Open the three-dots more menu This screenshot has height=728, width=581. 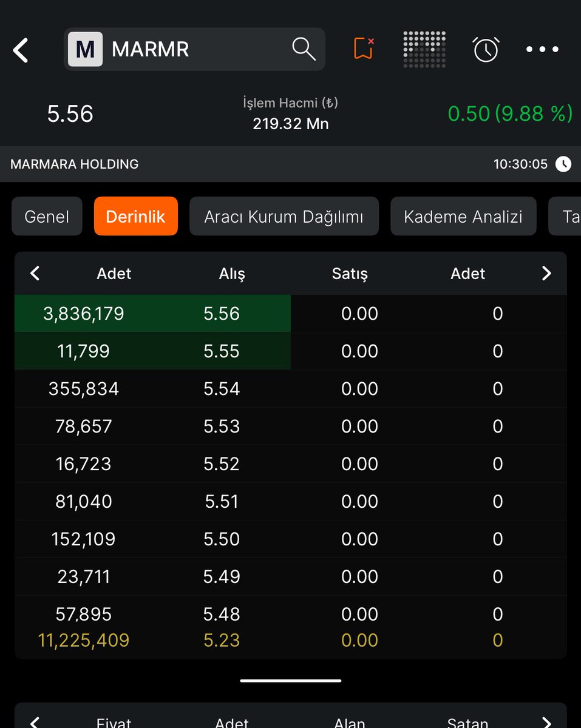click(542, 49)
